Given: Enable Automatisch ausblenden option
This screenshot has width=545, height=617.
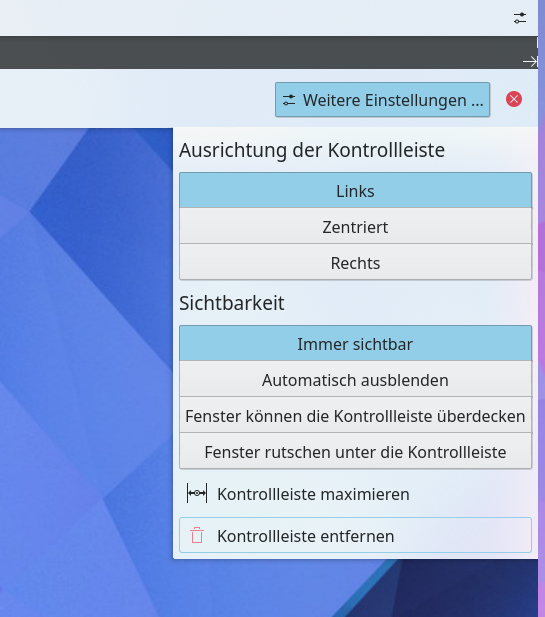Looking at the screenshot, I should click(355, 380).
